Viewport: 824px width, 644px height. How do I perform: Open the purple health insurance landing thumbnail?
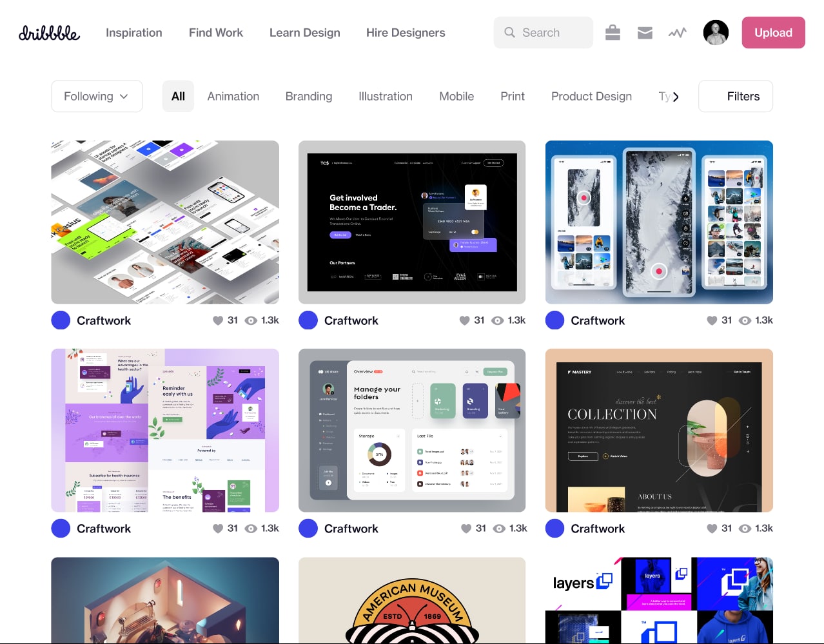pos(165,431)
